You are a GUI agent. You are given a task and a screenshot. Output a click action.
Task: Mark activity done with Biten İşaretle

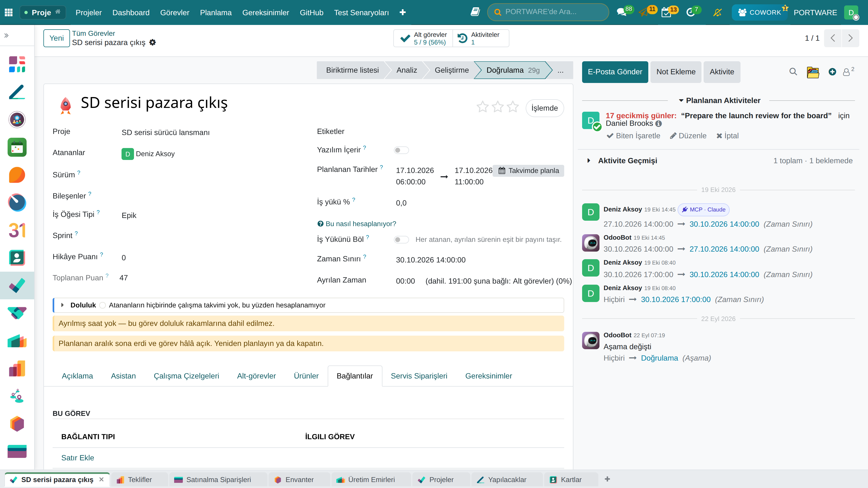coord(633,136)
